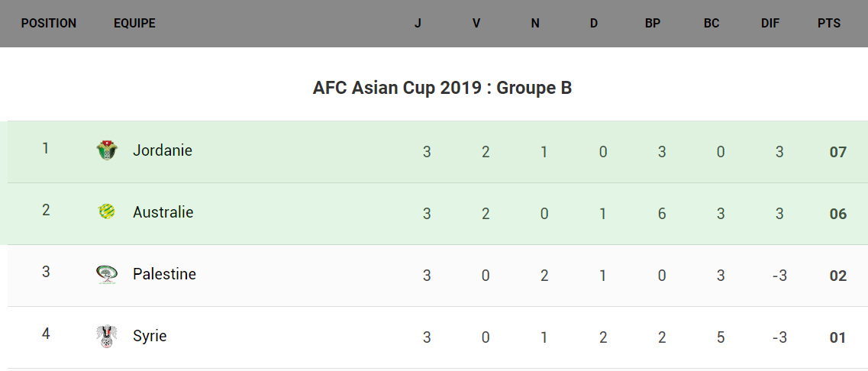Viewport: 868px width, 371px height.
Task: Select the Syrie team name
Action: (x=150, y=336)
